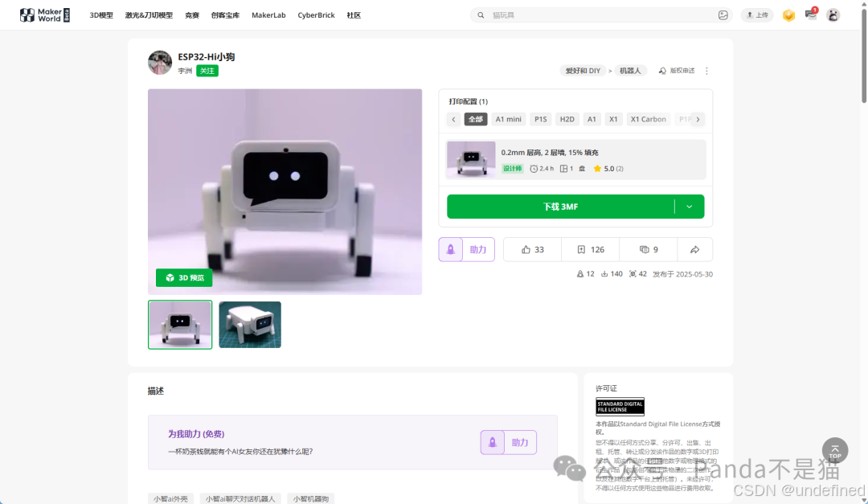
Task: Open the 3D模型 menu
Action: 101,15
